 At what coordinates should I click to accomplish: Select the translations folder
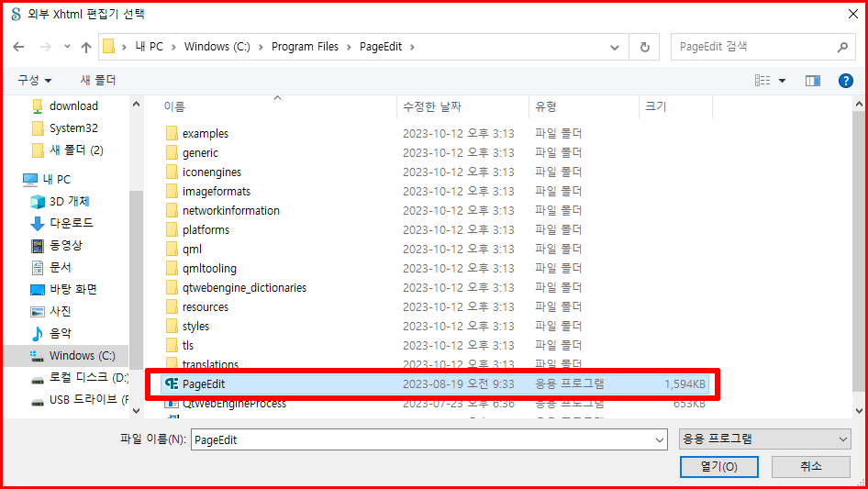210,364
